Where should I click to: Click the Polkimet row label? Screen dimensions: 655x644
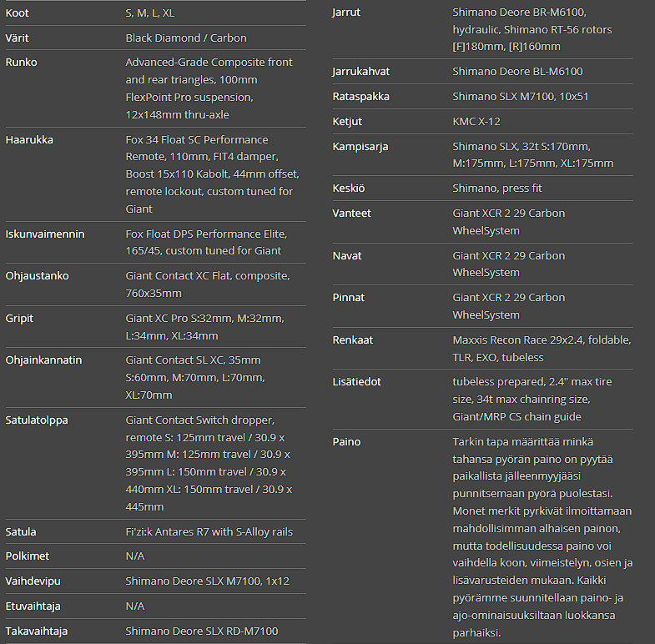click(x=28, y=556)
